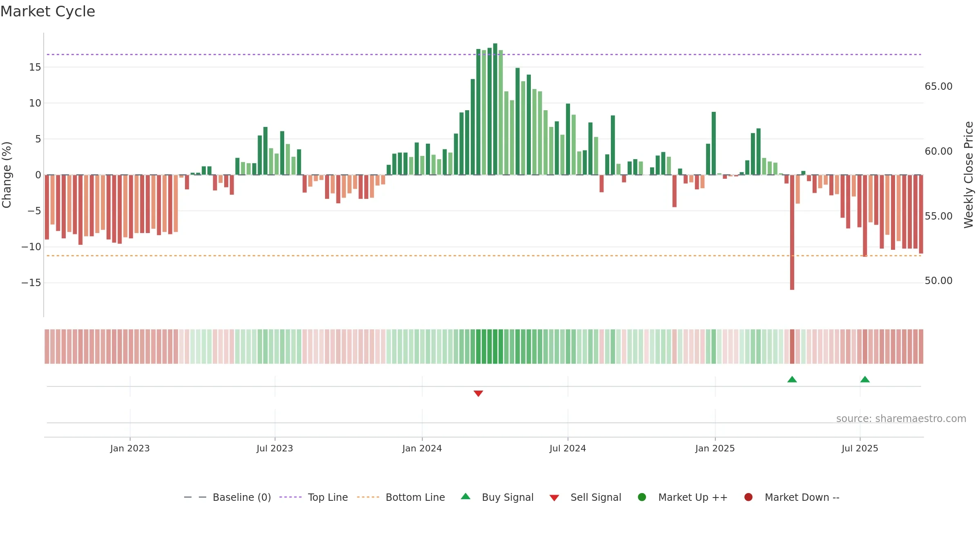
Task: Click the Weekly Close Price axis title
Action: (x=969, y=175)
